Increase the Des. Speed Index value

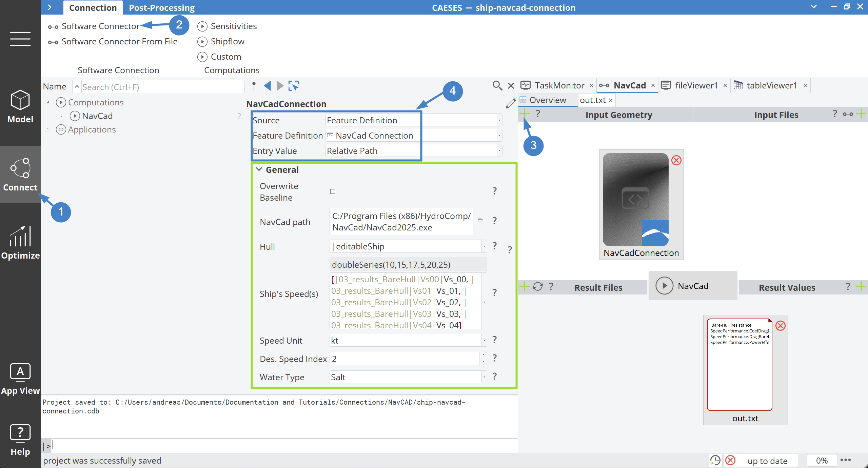pyautogui.click(x=483, y=355)
